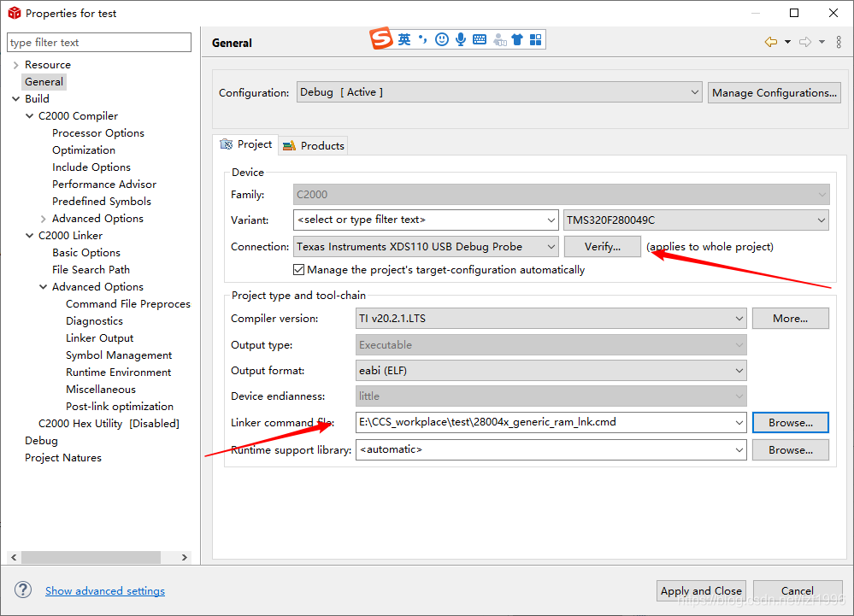Collapse linker Advanced Options node

[43, 287]
